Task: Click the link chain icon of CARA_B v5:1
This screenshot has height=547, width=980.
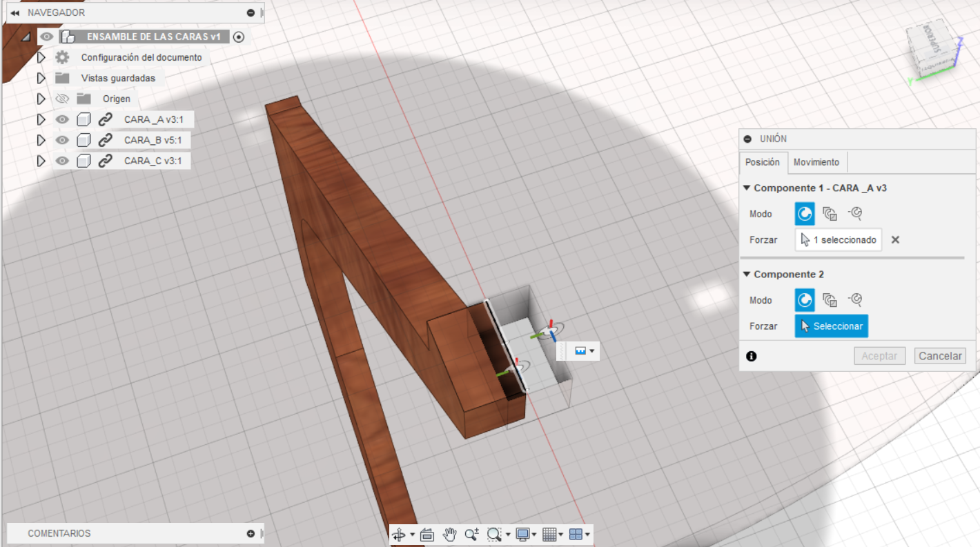Action: coord(105,140)
